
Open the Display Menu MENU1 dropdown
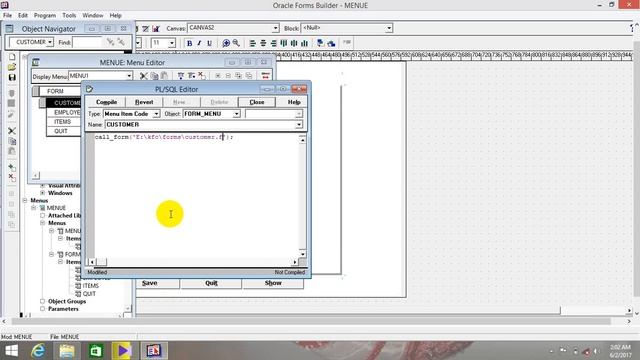tap(129, 76)
